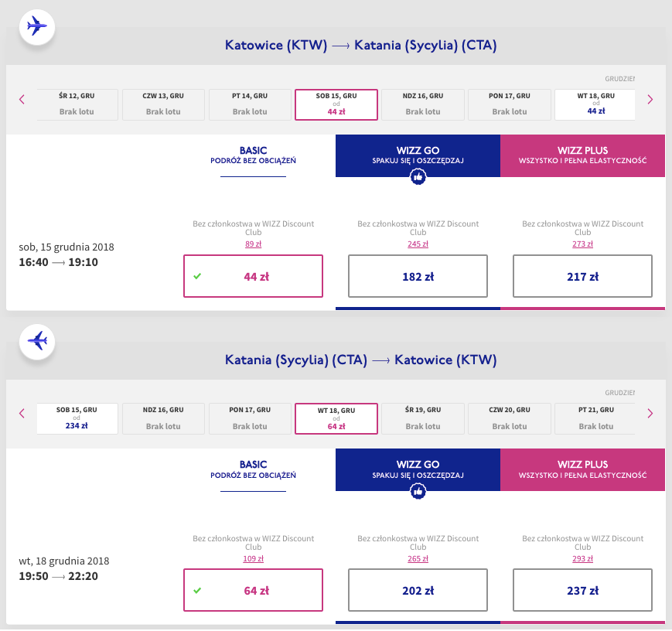Click outbound date text sob, 15 grudnia 2018
The width and height of the screenshot is (672, 631).
(x=67, y=247)
